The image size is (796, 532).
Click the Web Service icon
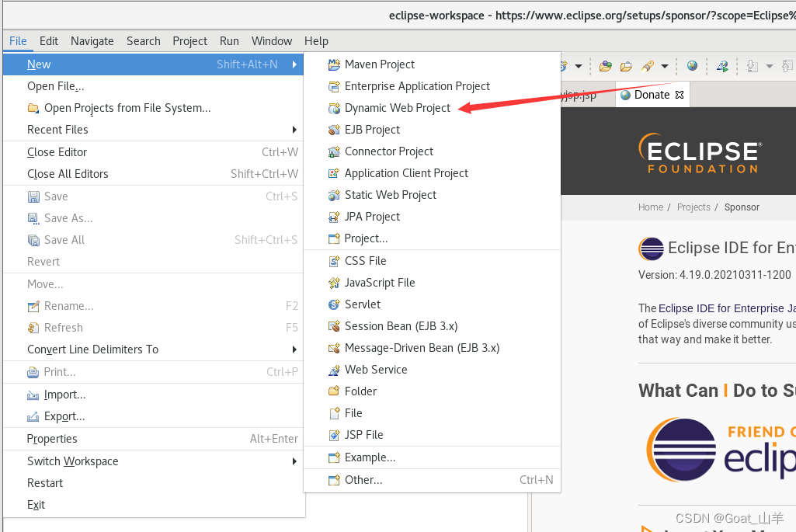coord(334,370)
